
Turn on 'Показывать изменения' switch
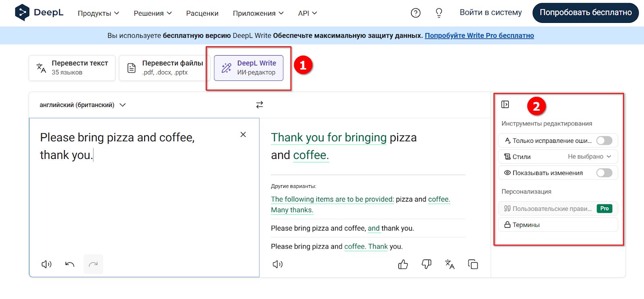tap(604, 173)
